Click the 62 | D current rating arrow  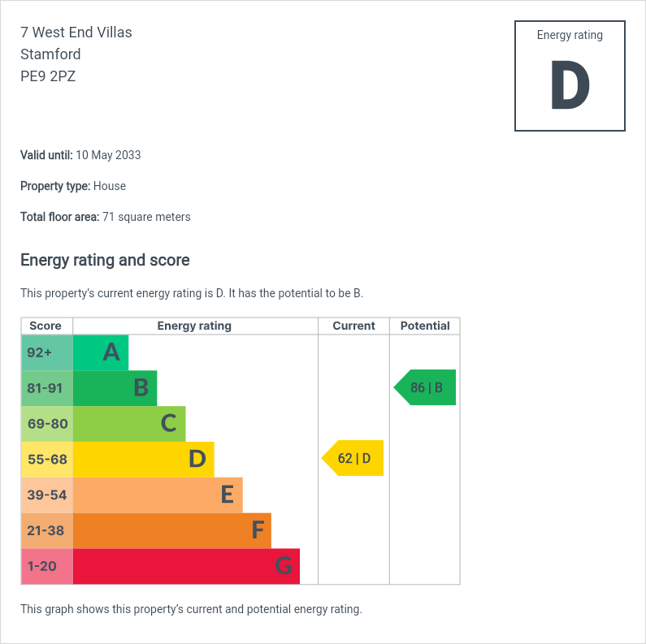tap(353, 459)
